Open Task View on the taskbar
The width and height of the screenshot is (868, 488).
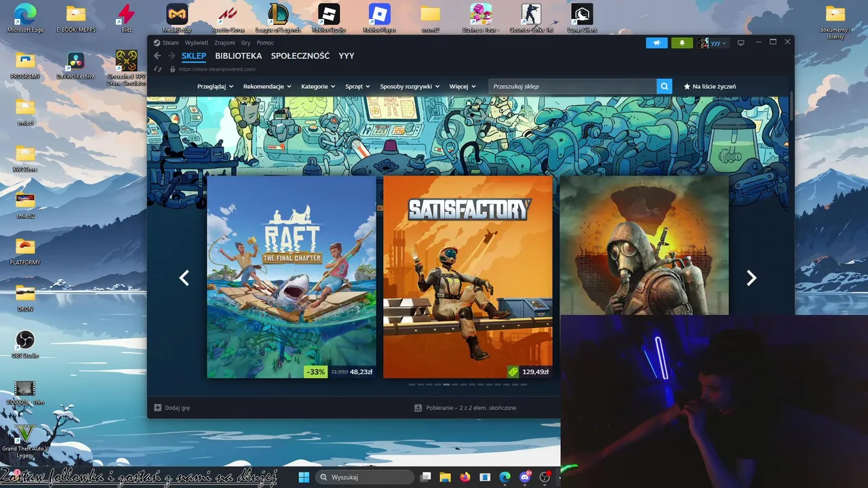[425, 477]
